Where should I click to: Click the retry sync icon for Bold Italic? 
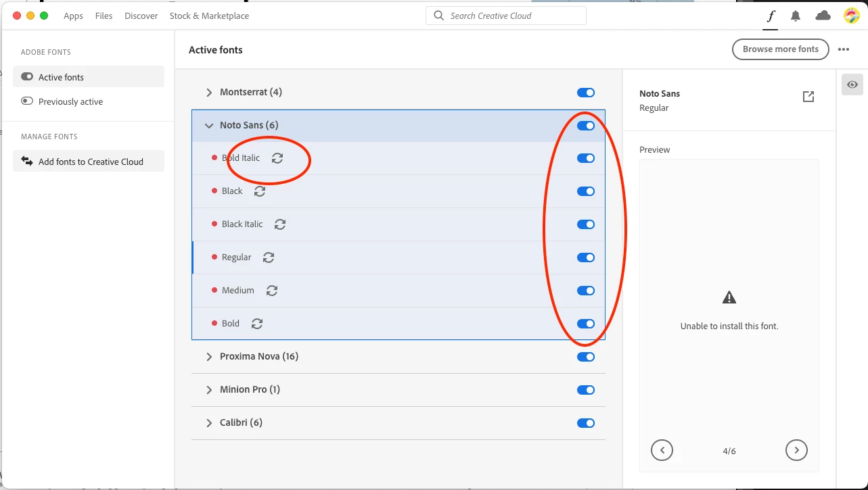[x=277, y=158]
